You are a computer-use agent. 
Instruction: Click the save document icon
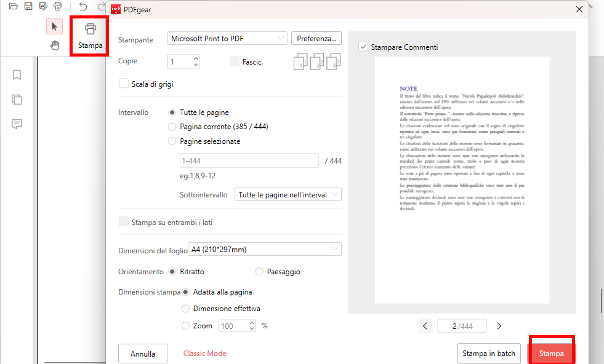coord(28,6)
